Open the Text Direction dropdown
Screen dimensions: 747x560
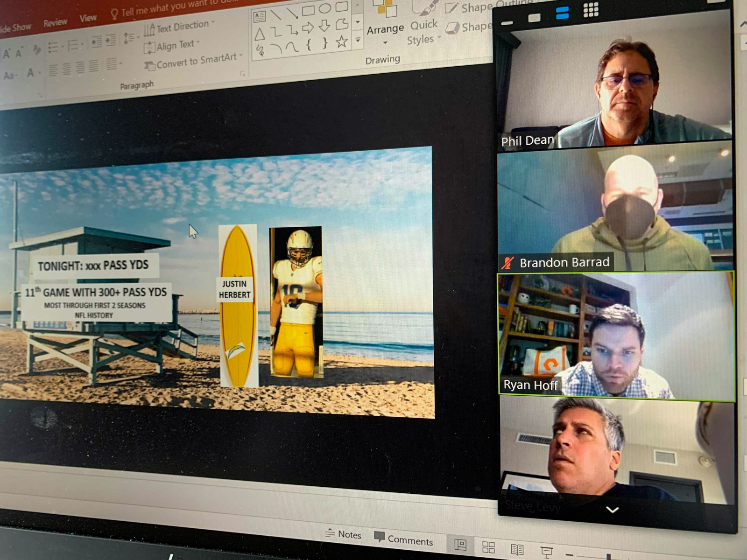click(179, 27)
